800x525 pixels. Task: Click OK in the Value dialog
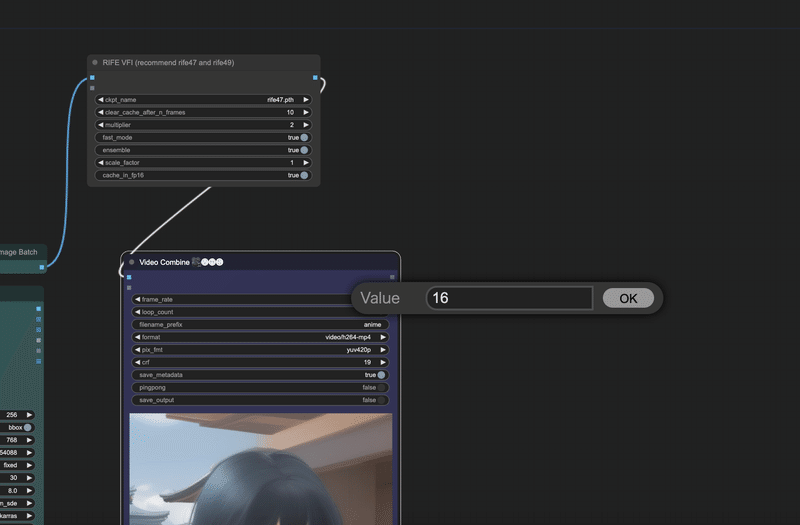(x=628, y=298)
